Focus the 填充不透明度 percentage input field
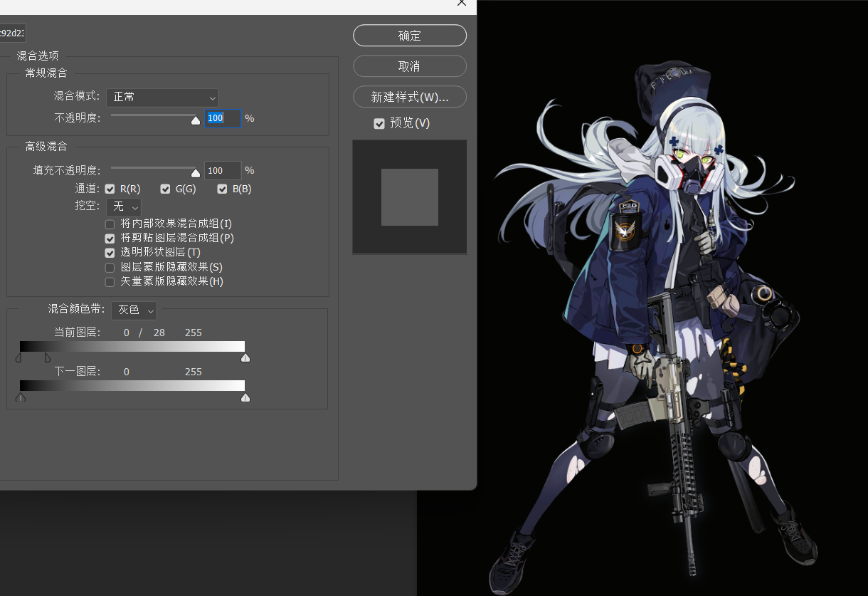Viewport: 868px width, 596px height. (x=223, y=170)
